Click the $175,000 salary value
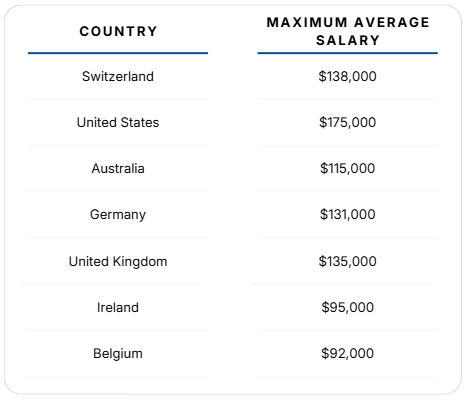 348,122
